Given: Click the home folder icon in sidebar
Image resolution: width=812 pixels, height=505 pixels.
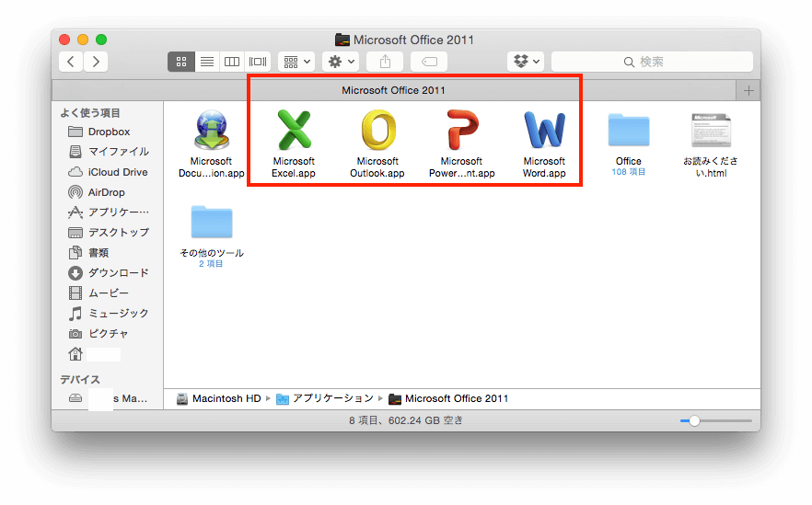Looking at the screenshot, I should pyautogui.click(x=75, y=354).
